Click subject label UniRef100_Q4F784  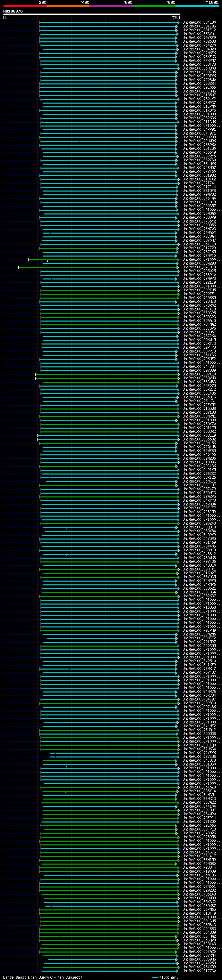click(199, 367)
